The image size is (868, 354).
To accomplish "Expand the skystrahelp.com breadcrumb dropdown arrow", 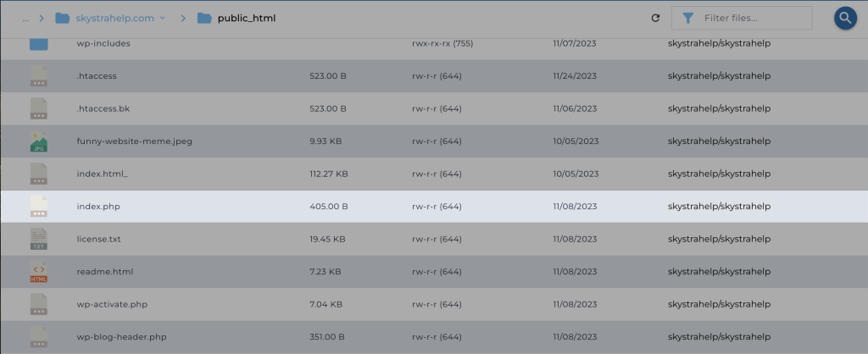I will click(162, 18).
